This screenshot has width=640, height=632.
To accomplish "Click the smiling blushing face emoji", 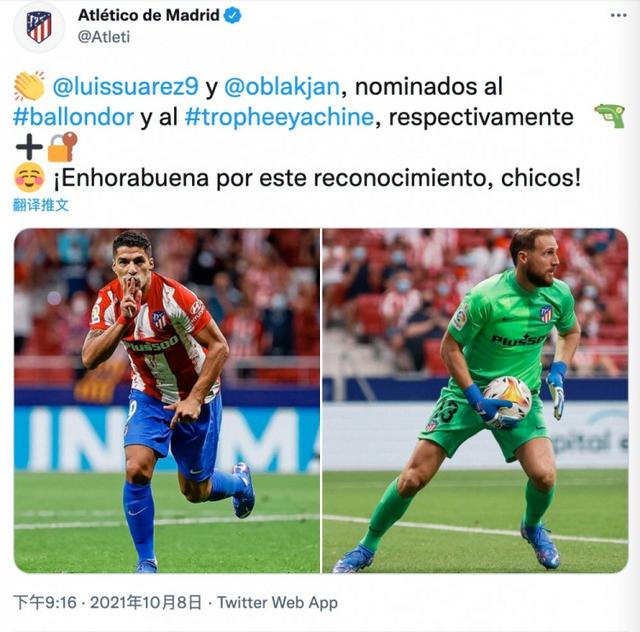I will pos(29,178).
